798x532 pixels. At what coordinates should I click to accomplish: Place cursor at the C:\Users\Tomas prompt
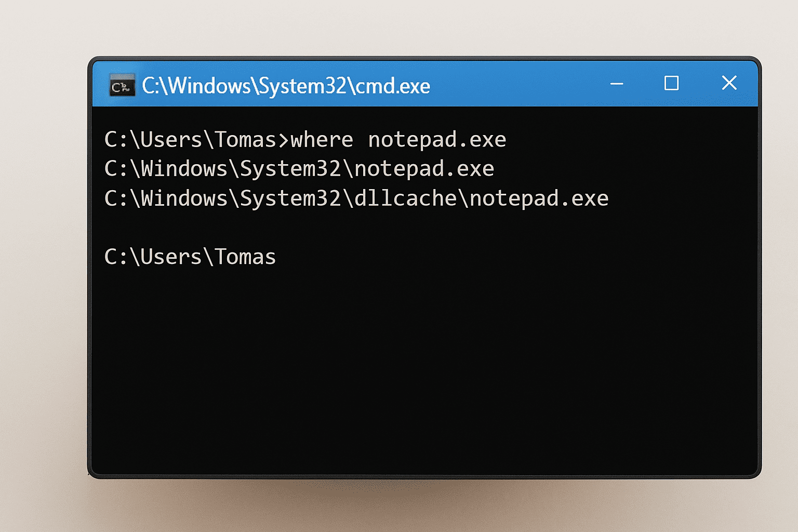(x=190, y=256)
